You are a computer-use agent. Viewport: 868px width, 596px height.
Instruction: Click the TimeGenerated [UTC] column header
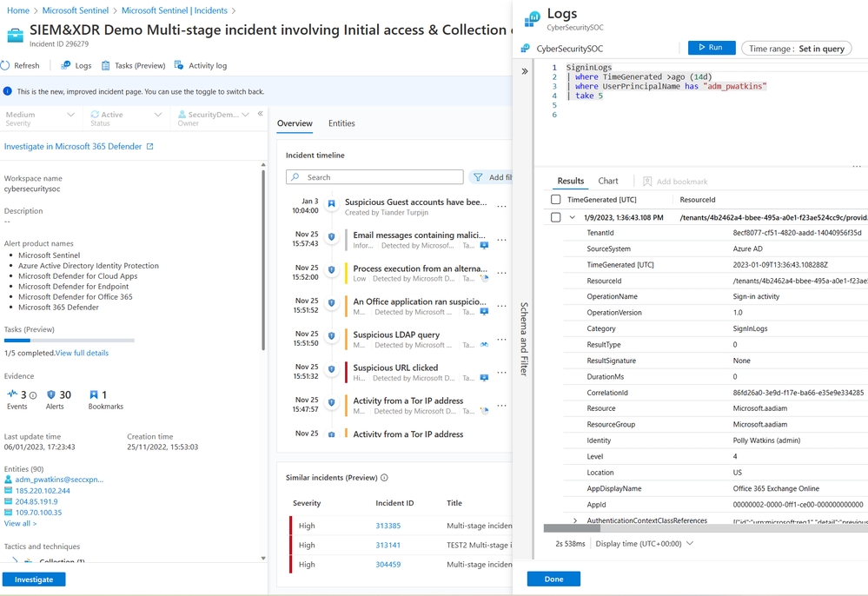[602, 199]
